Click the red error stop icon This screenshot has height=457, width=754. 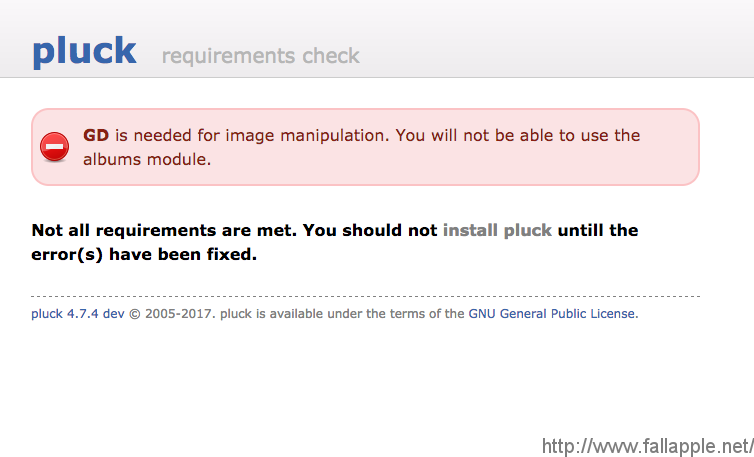[54, 147]
